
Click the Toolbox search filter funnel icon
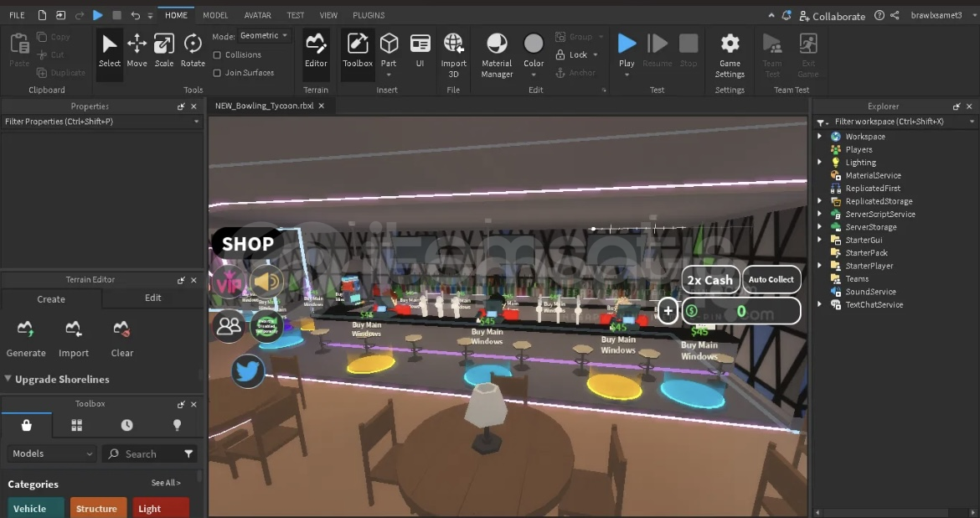(188, 453)
